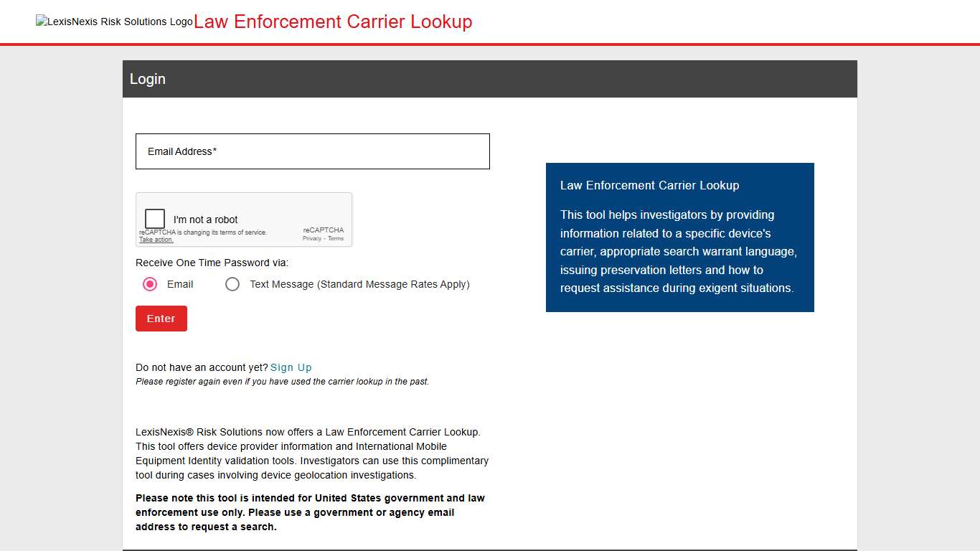Select the Email one-time password option
The image size is (980, 551).
pyautogui.click(x=149, y=284)
